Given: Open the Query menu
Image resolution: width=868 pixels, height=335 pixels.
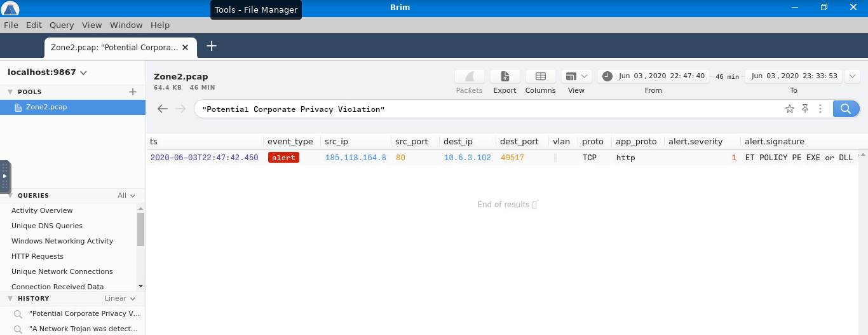Looking at the screenshot, I should point(62,25).
